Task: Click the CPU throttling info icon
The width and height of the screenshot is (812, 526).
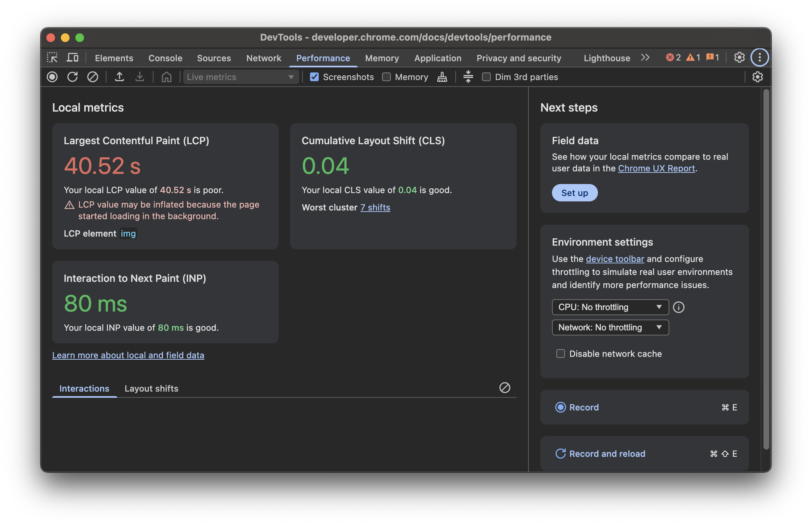Action: [x=678, y=307]
